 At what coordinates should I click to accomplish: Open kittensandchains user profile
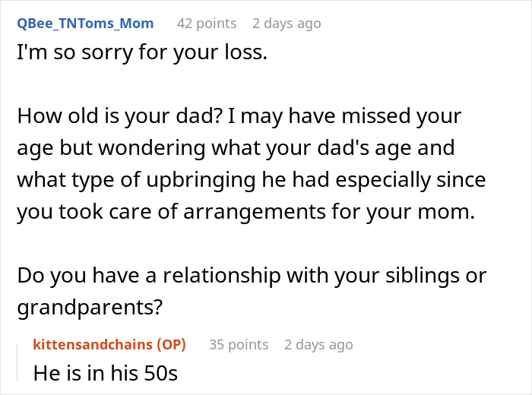point(92,344)
